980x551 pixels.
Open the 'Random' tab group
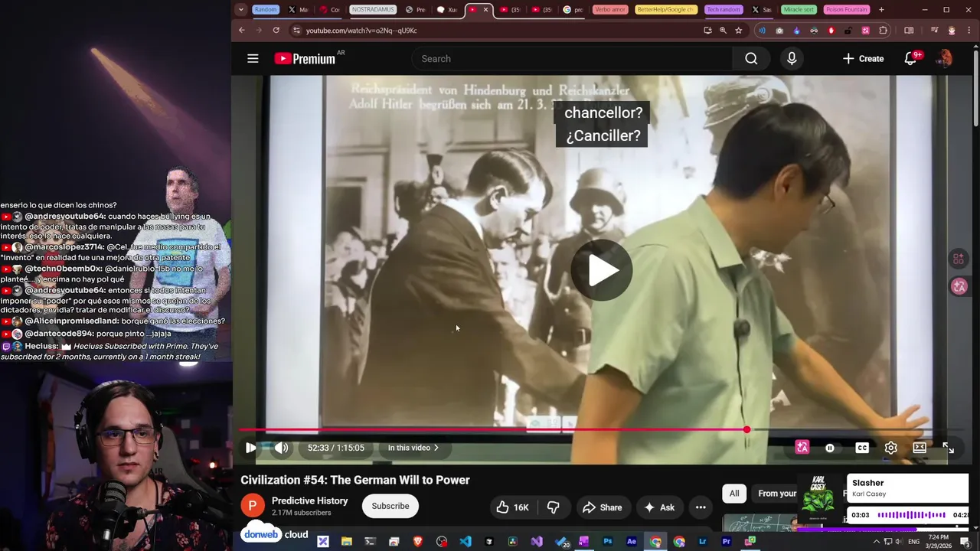pyautogui.click(x=266, y=10)
